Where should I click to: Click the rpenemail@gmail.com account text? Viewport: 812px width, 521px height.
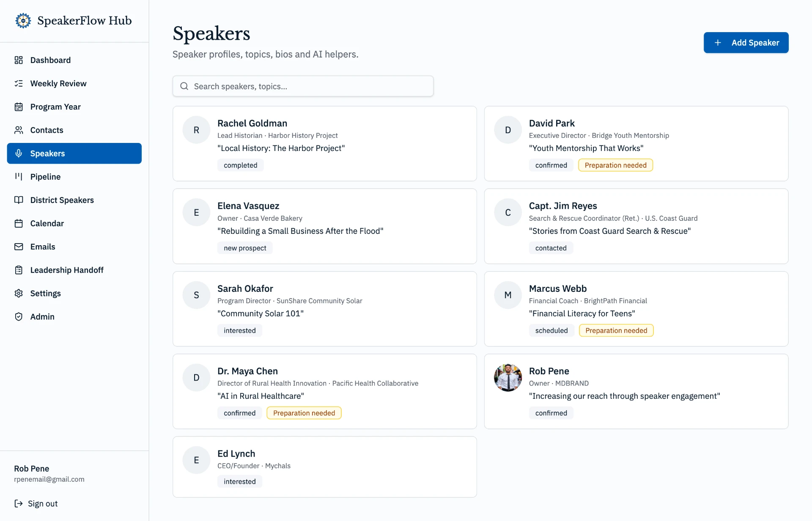pos(49,479)
